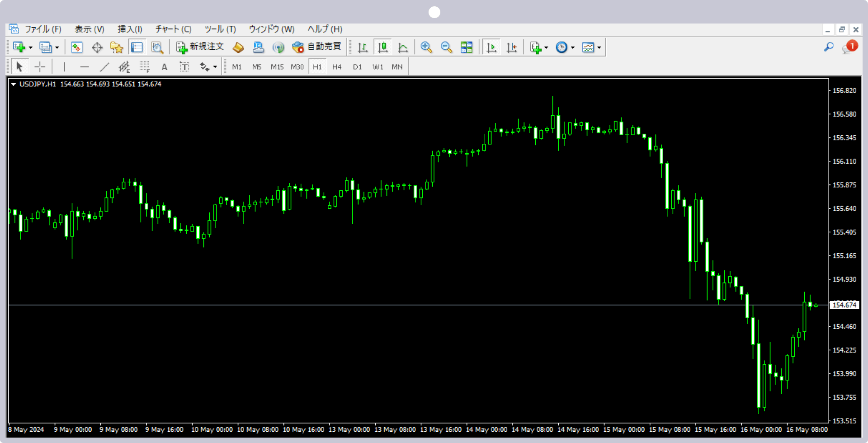Screen dimensions: 868x443
Task: Open the Navigator favorites star icon
Action: pyautogui.click(x=117, y=47)
